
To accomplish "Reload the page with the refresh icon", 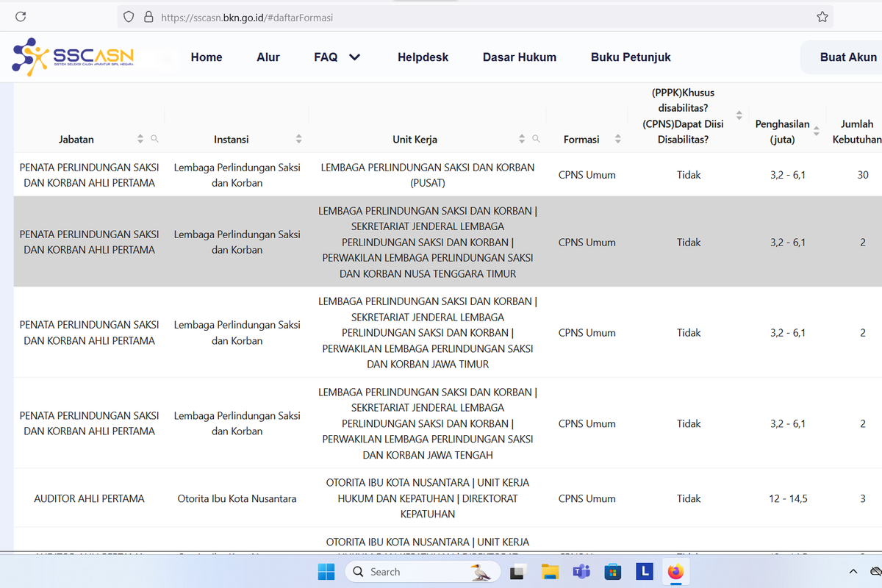I will click(x=21, y=17).
